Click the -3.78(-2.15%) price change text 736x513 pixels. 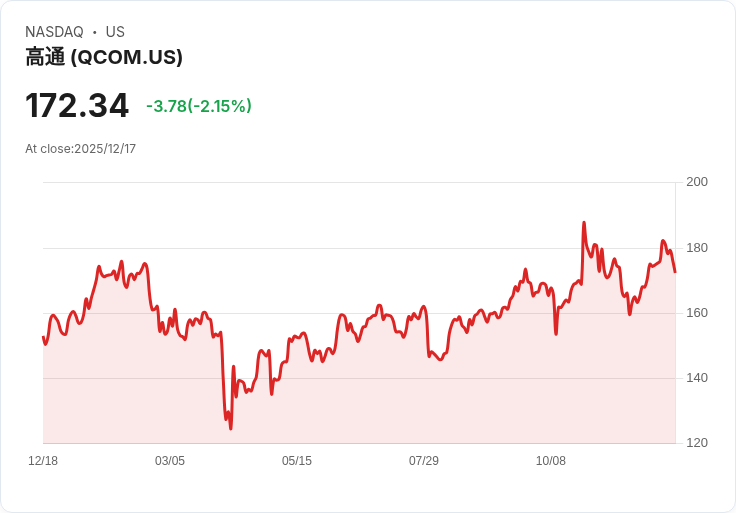[x=199, y=106]
